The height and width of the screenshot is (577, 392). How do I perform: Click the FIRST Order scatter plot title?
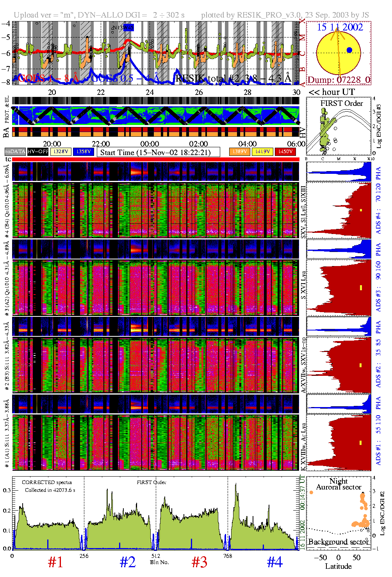[342, 103]
